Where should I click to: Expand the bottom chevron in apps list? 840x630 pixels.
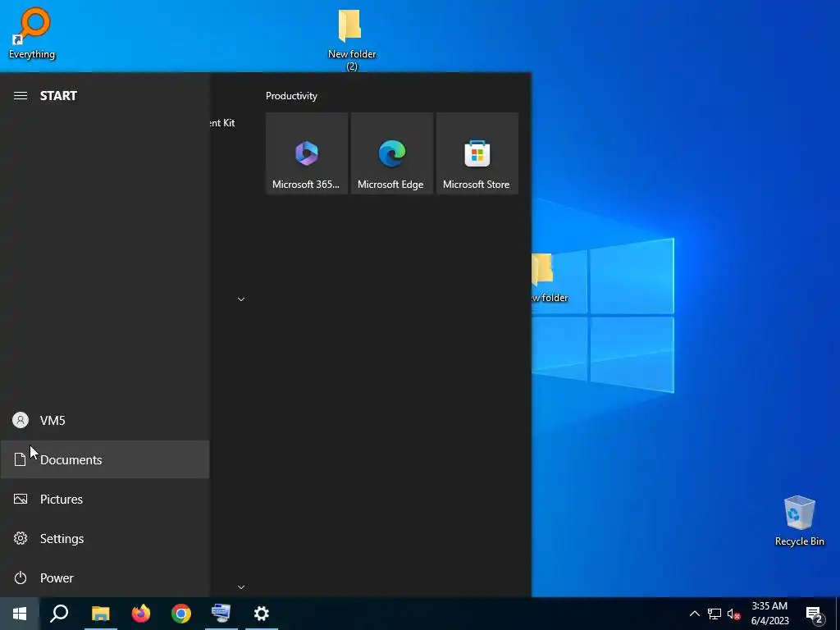click(x=241, y=587)
